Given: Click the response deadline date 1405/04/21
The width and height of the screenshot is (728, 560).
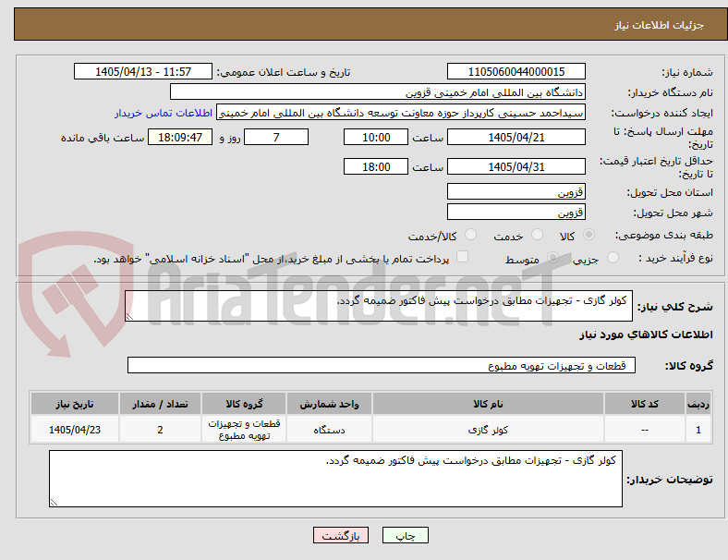Looking at the screenshot, I should tap(516, 138).
